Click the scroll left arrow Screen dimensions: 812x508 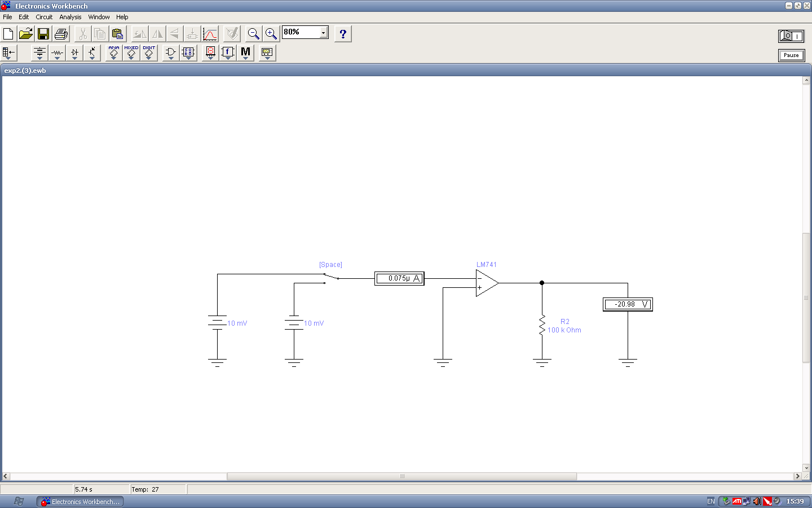point(6,476)
